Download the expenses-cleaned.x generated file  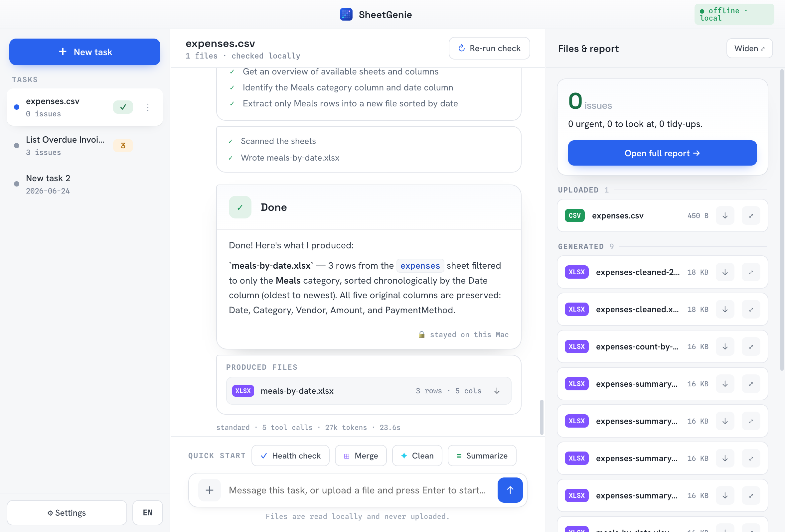[725, 309]
